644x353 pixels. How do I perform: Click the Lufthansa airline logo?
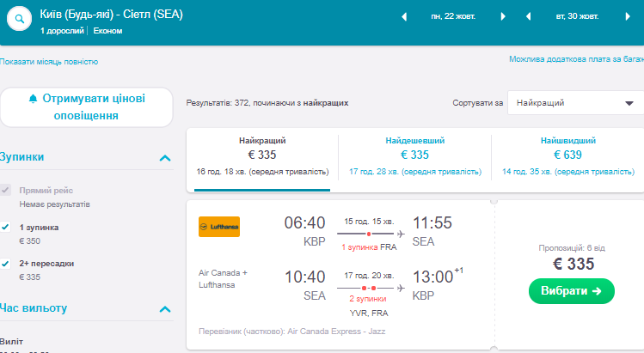[219, 227]
